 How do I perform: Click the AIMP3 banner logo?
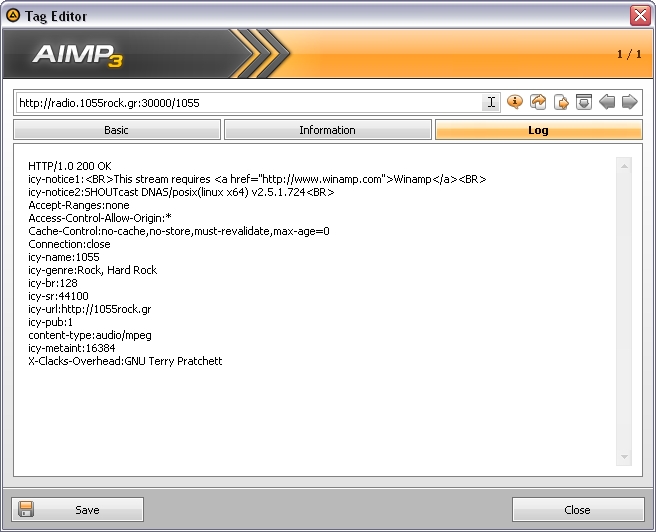[x=78, y=55]
